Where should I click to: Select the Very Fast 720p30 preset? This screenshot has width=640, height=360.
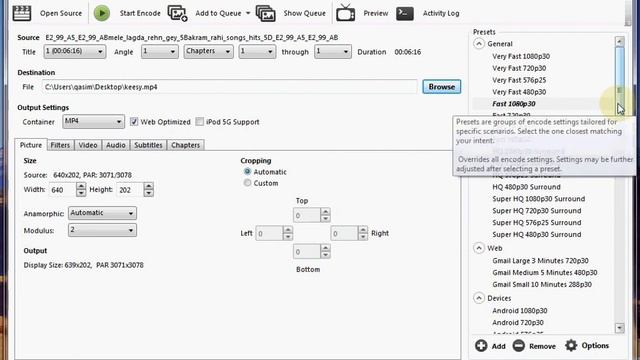pyautogui.click(x=519, y=68)
